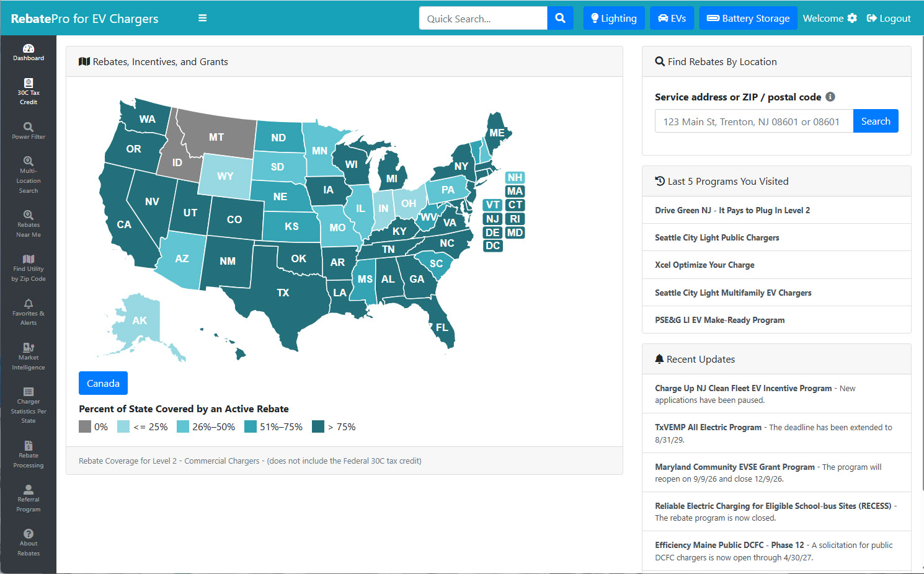This screenshot has height=574, width=924.
Task: Open Maryland Community EVSE Grant Program
Action: [735, 467]
